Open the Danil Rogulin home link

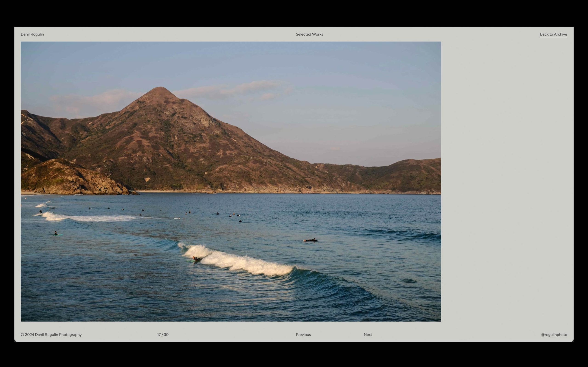[32, 34]
